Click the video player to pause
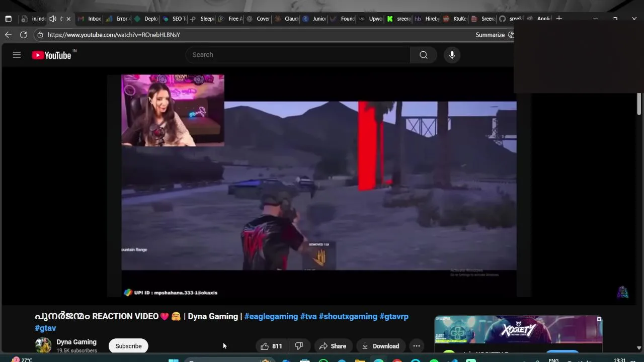The height and width of the screenshot is (362, 644). 319,186
